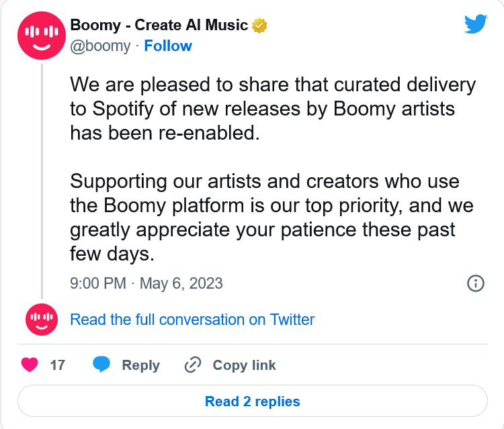This screenshot has height=429, width=504.
Task: Open the 9:00 PM · May 6, 2023 timestamp
Action: point(146,283)
